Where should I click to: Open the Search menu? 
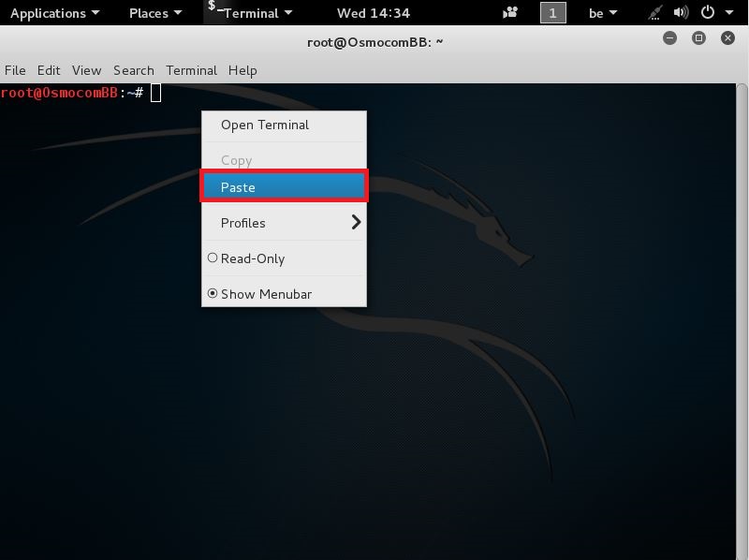pyautogui.click(x=134, y=71)
